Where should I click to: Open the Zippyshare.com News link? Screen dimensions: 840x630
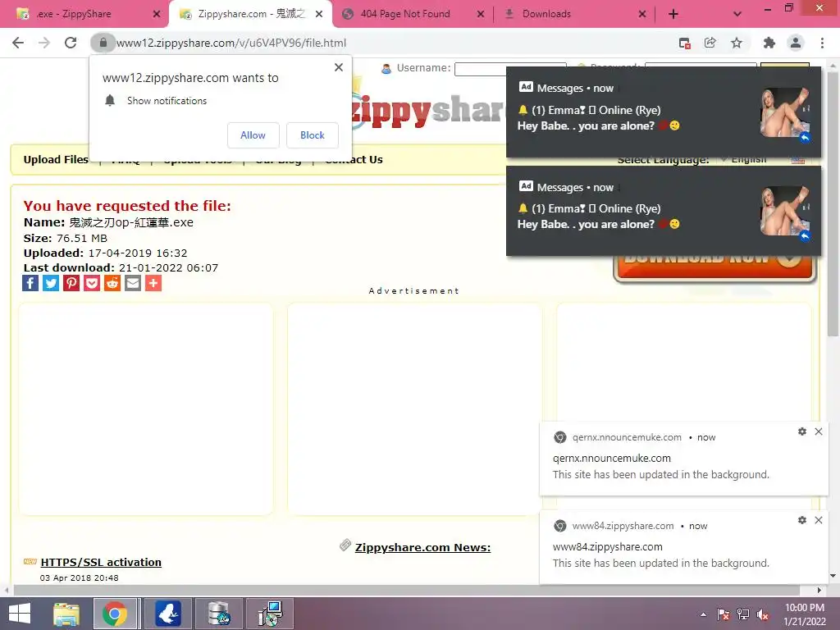422,547
